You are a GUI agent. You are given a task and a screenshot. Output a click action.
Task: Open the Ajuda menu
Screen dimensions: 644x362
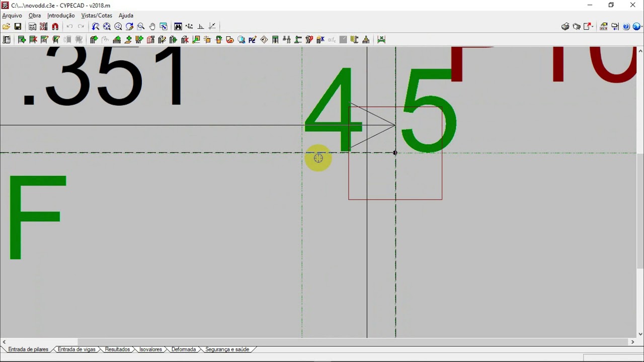pyautogui.click(x=126, y=16)
